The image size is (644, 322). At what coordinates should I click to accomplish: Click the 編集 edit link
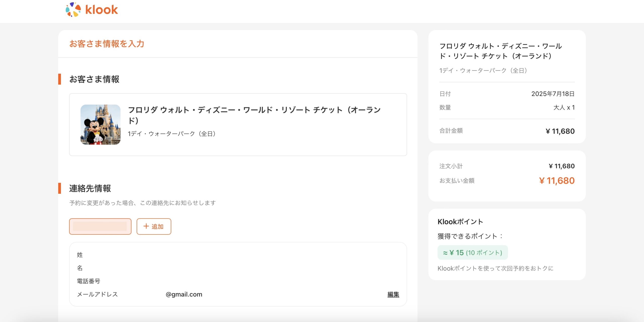pos(393,294)
